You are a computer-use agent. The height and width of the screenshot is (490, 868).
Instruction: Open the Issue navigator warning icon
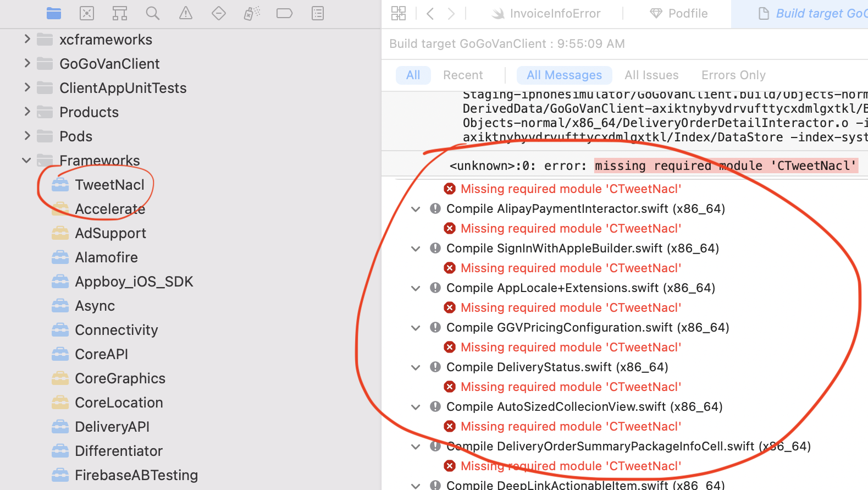(x=186, y=13)
